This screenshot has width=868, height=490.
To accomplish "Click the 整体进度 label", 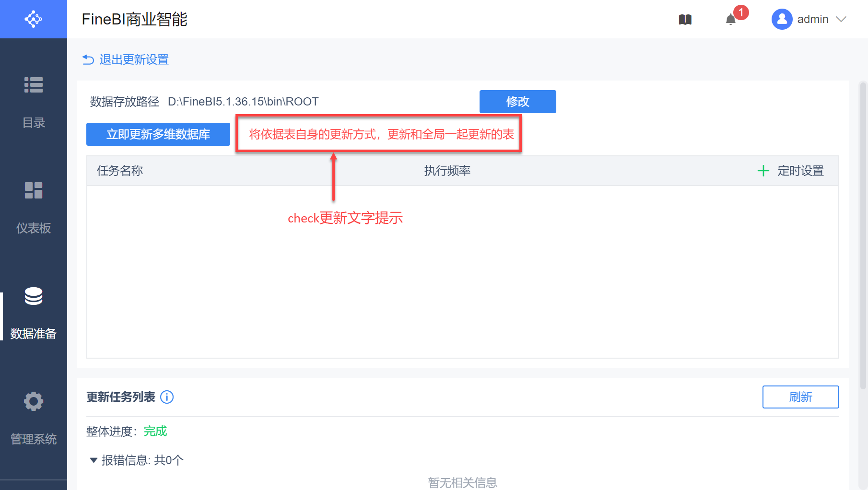I will [112, 432].
